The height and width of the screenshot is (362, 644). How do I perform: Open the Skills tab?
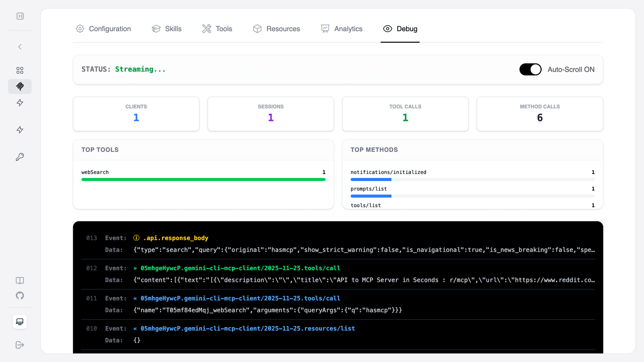tap(166, 29)
